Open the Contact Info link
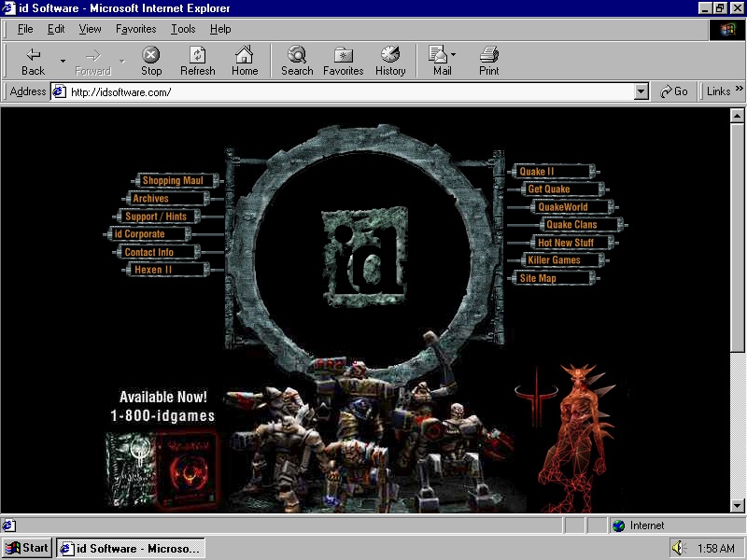The image size is (747, 560). (x=157, y=252)
